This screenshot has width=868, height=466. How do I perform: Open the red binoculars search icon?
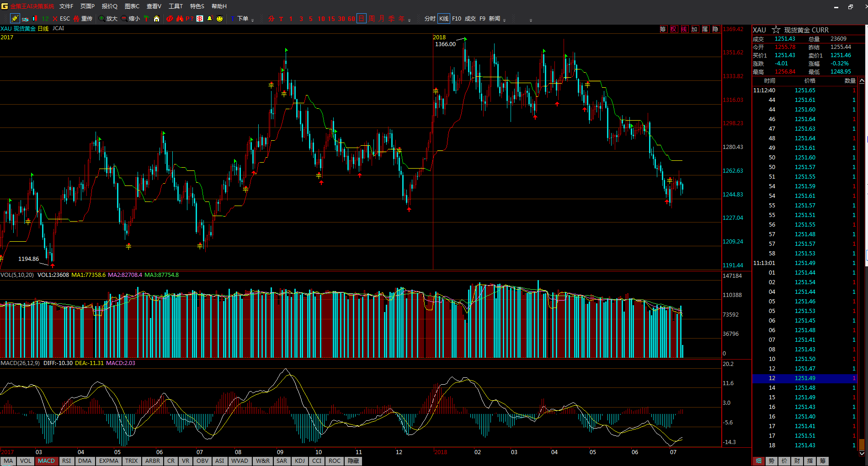(x=180, y=19)
